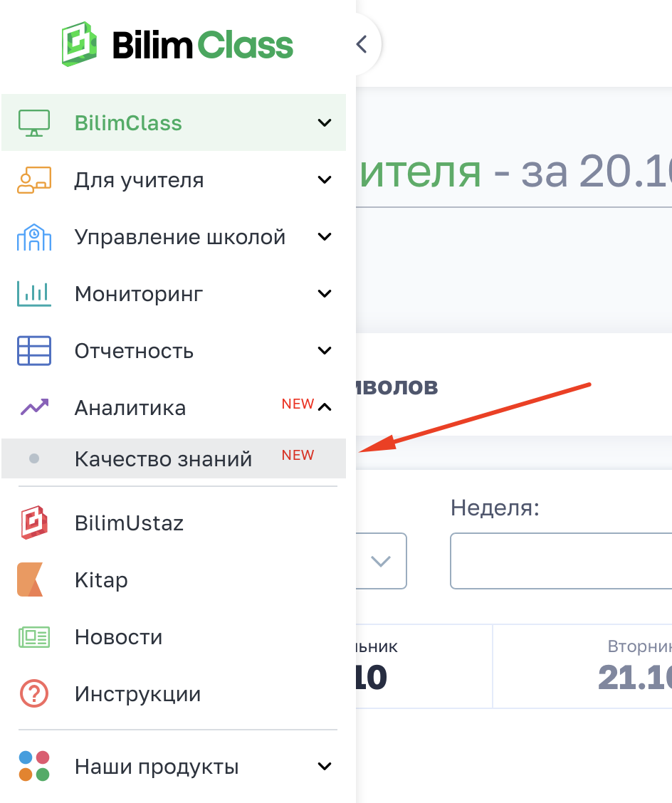Collapse the sidebar with the back arrow
The height and width of the screenshot is (803, 672).
click(x=362, y=44)
